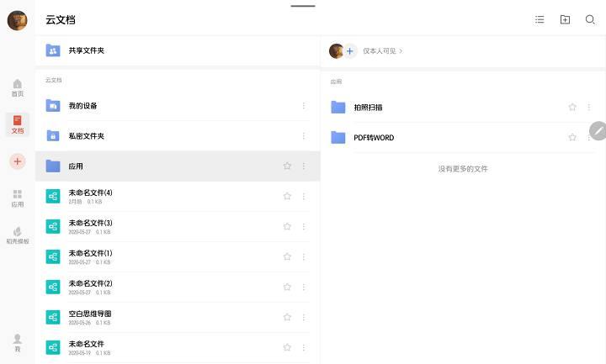This screenshot has height=364, width=606.
Task: Open the search icon in top bar
Action: point(590,19)
